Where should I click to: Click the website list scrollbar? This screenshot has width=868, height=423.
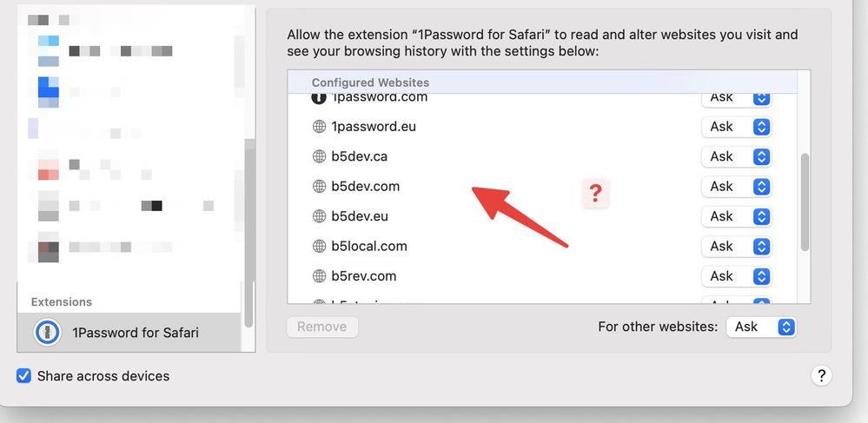click(805, 202)
